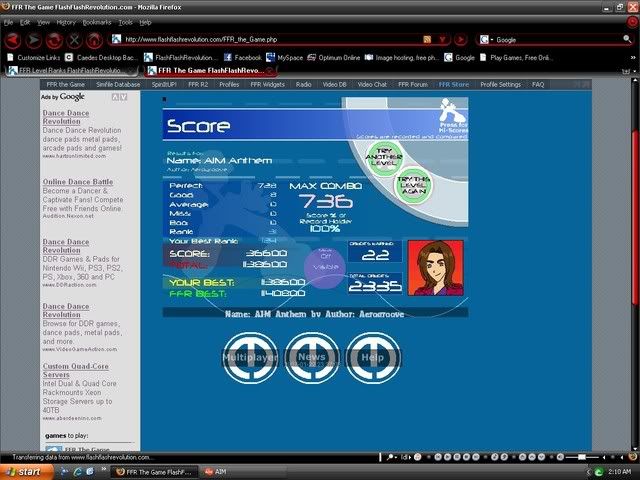Screen dimensions: 640x480
Task: Expand the search engine dropdown
Action: (488, 40)
